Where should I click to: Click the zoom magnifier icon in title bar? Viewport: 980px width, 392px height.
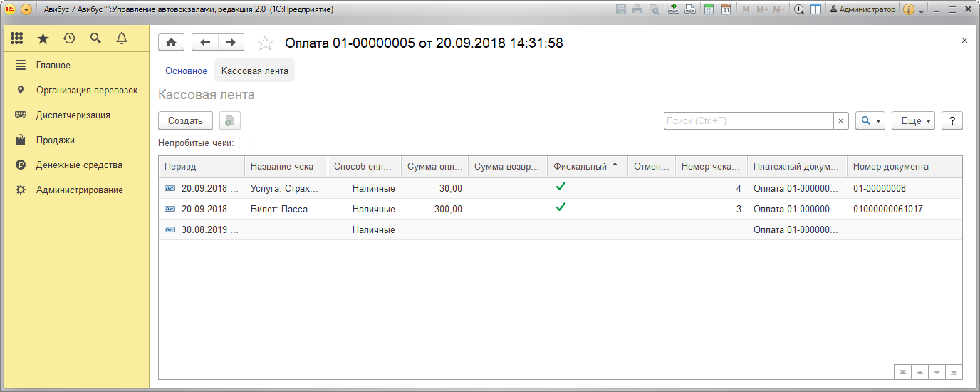pyautogui.click(x=799, y=9)
